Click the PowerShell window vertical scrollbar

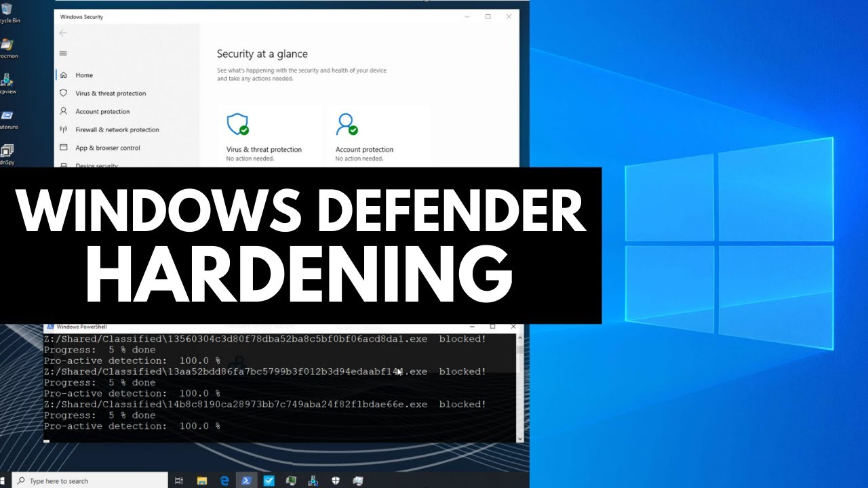(x=520, y=388)
